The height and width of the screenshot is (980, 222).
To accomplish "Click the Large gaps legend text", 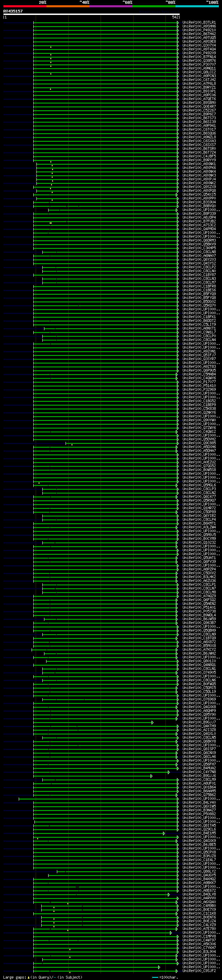I will coord(43,977).
